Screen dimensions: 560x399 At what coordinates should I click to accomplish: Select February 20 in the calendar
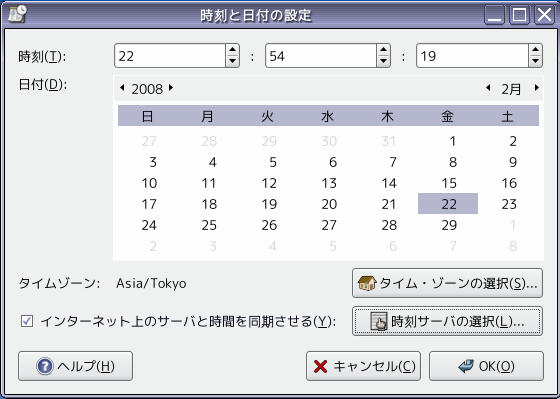329,204
